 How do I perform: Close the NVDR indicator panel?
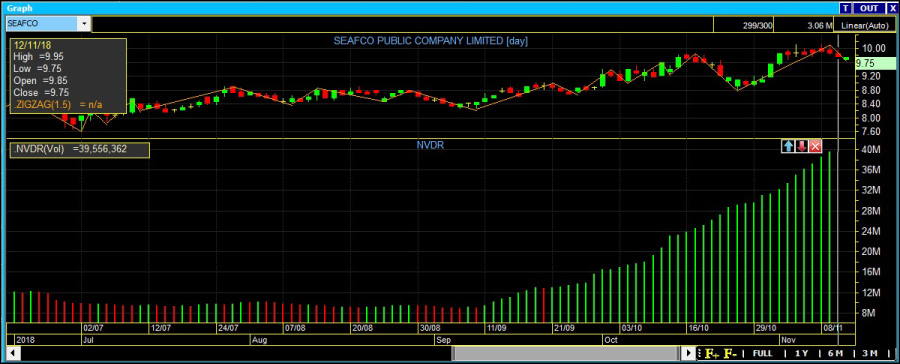(815, 146)
